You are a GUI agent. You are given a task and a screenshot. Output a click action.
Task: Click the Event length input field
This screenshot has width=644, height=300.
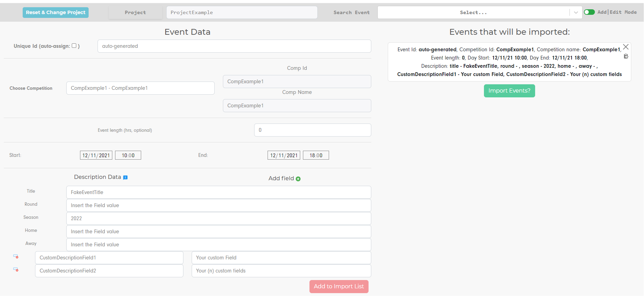312,130
